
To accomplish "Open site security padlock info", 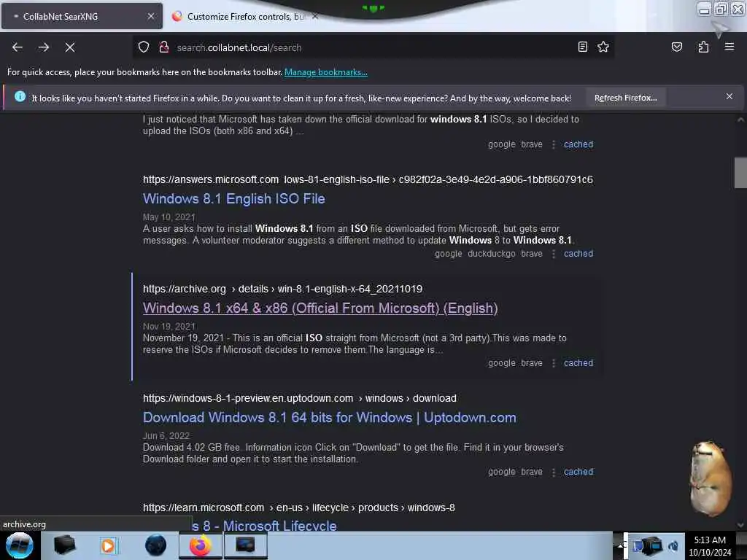I will 164,47.
